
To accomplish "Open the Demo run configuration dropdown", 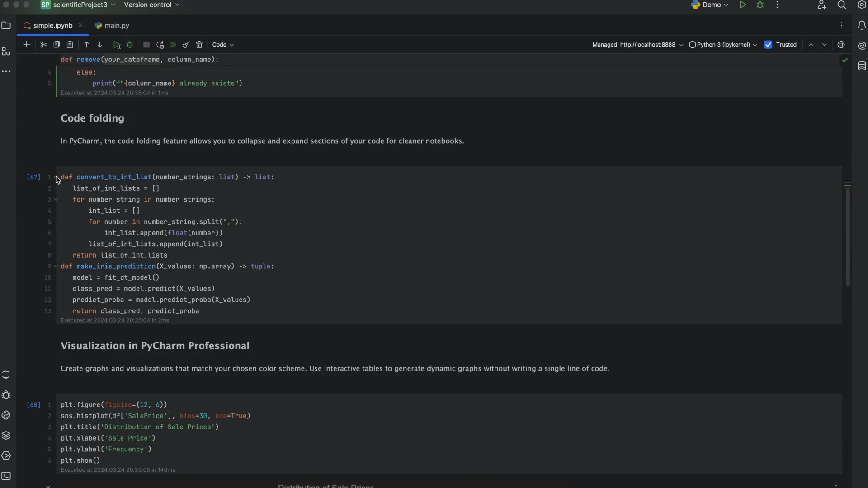I will (710, 5).
